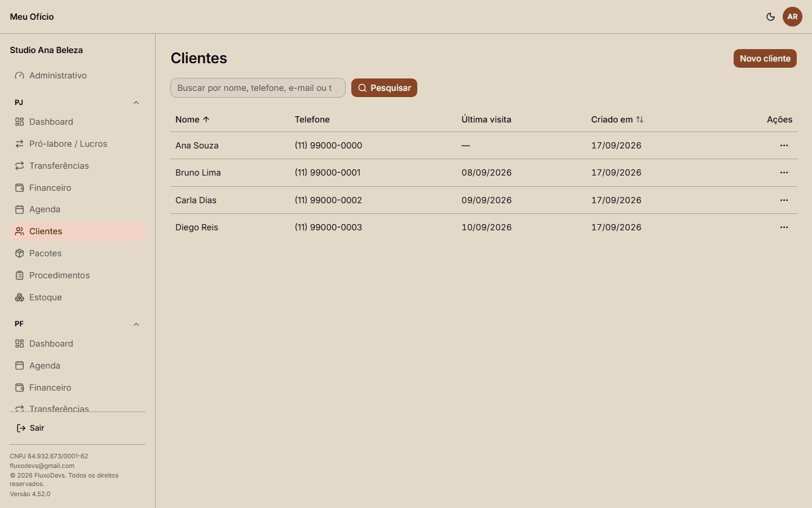Image resolution: width=812 pixels, height=508 pixels.
Task: Go to Pacotes in the sidebar
Action: pyautogui.click(x=78, y=253)
